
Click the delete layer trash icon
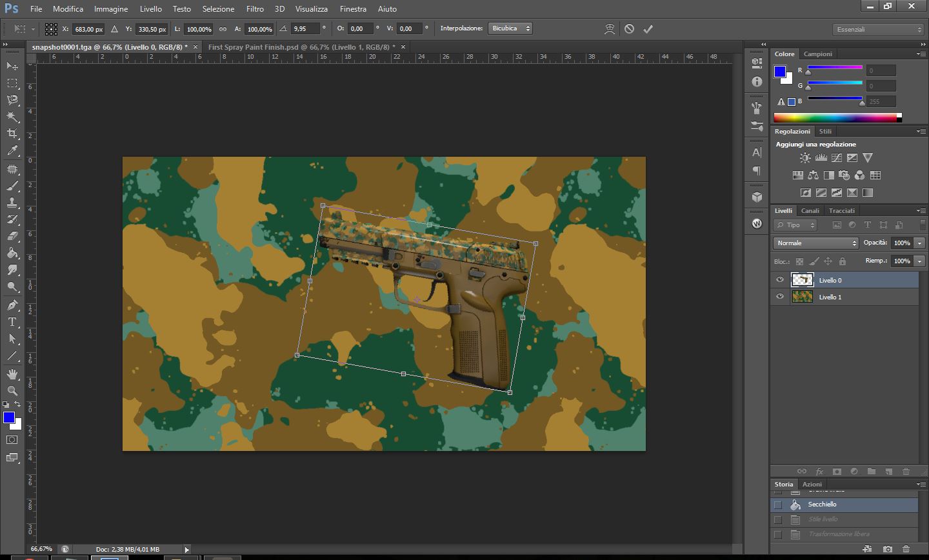(906, 472)
